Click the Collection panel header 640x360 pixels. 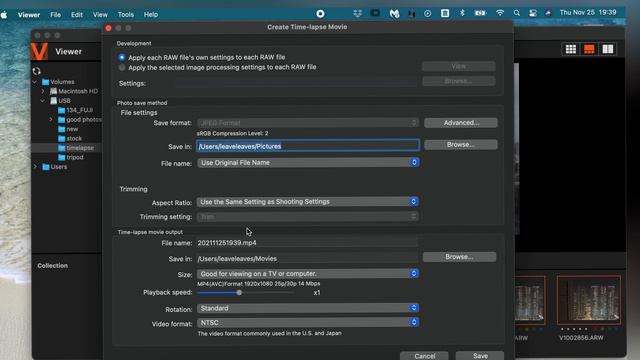coord(53,266)
